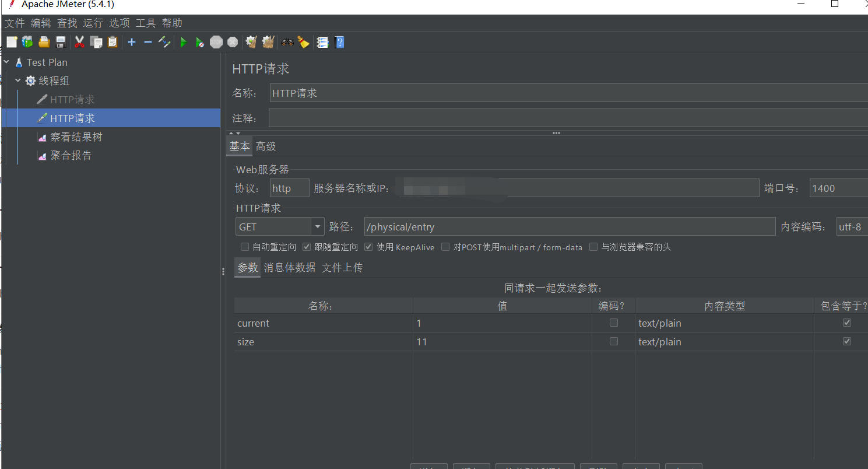The height and width of the screenshot is (469, 868).
Task: Open the 运行 menu
Action: [x=93, y=23]
